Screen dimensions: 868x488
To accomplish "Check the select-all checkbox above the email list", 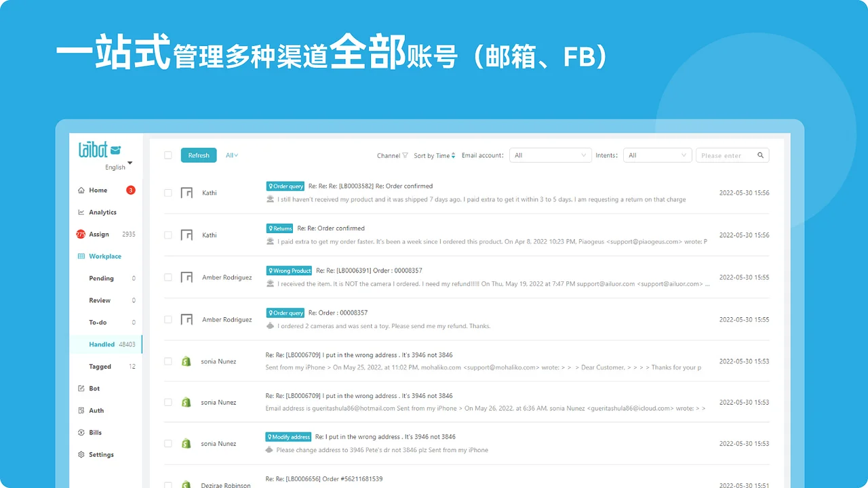I will [167, 155].
